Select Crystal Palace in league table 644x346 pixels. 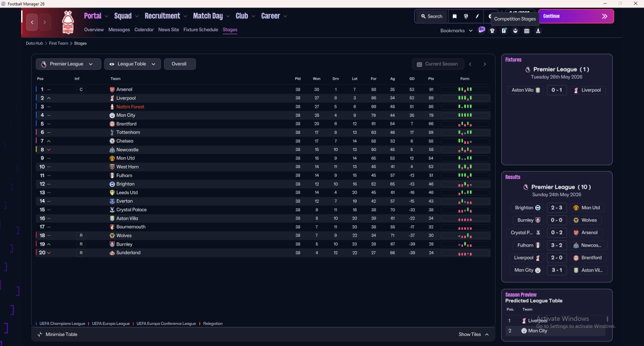tap(131, 210)
